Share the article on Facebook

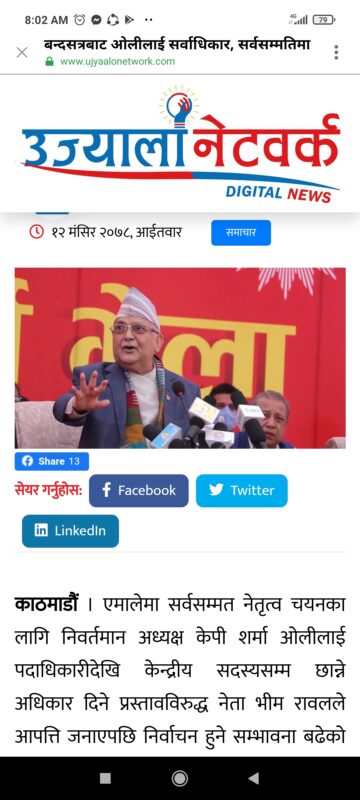click(139, 490)
